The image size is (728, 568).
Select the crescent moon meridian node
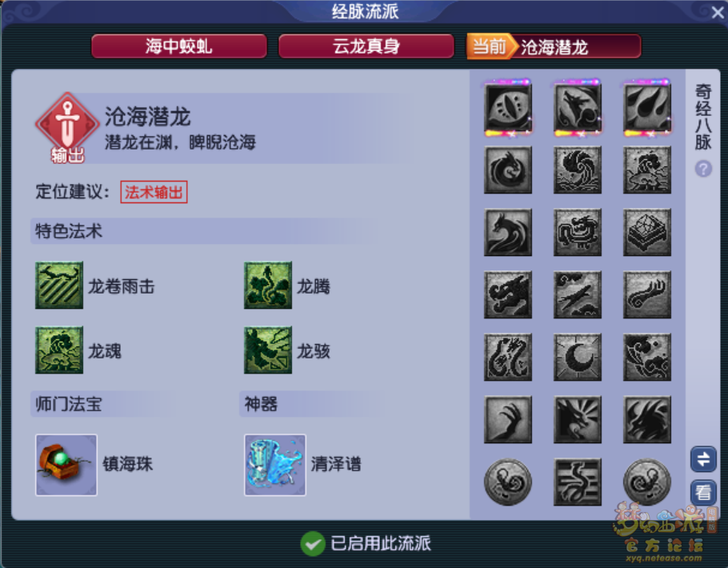coord(578,357)
